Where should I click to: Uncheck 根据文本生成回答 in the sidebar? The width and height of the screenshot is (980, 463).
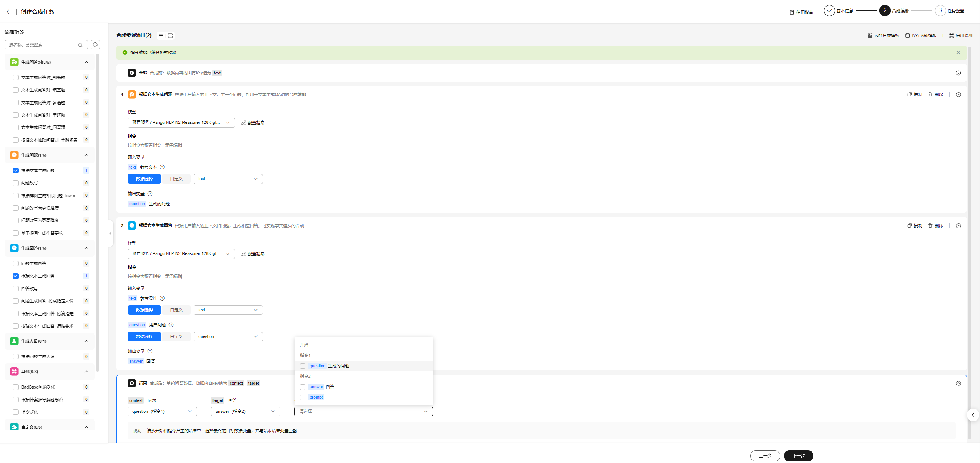pos(16,276)
